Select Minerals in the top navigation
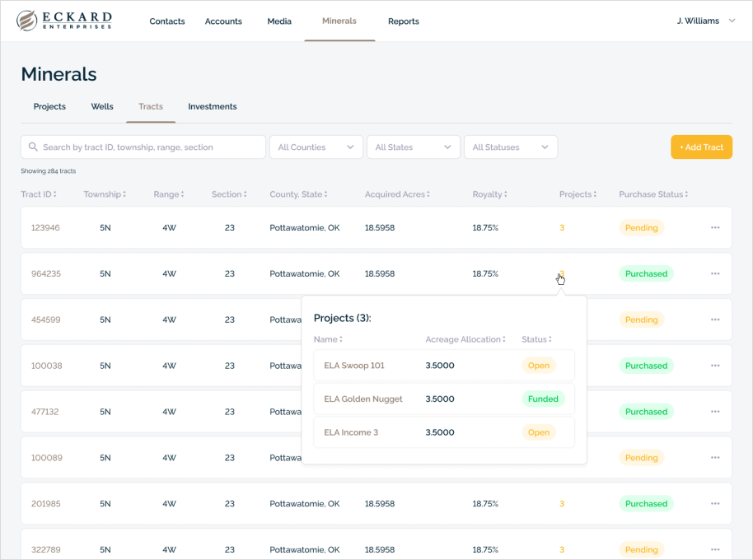Screen dimensions: 753x560 (339, 21)
